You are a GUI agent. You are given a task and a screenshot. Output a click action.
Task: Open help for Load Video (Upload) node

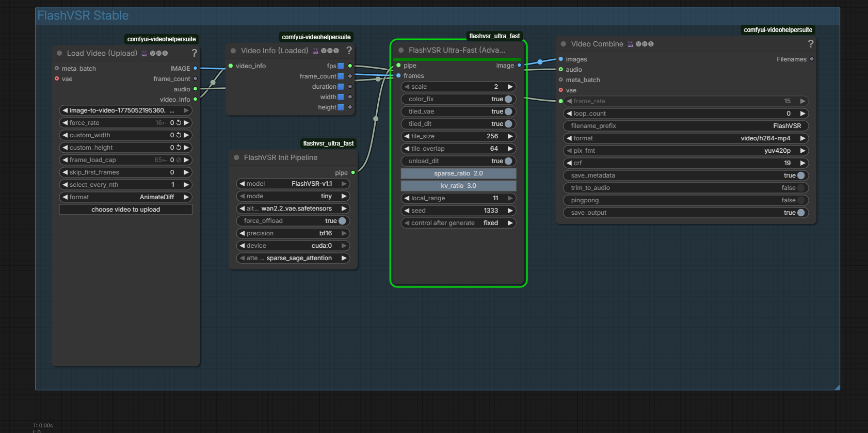tap(194, 53)
